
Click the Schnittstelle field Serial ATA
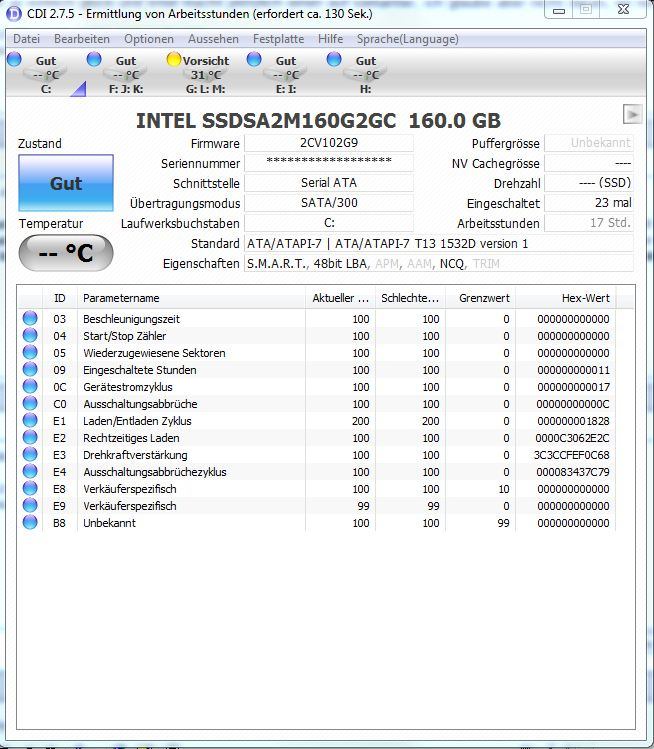click(329, 183)
